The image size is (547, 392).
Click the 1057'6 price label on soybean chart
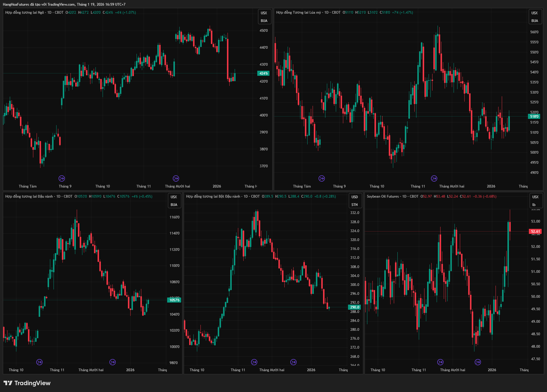[x=174, y=300]
